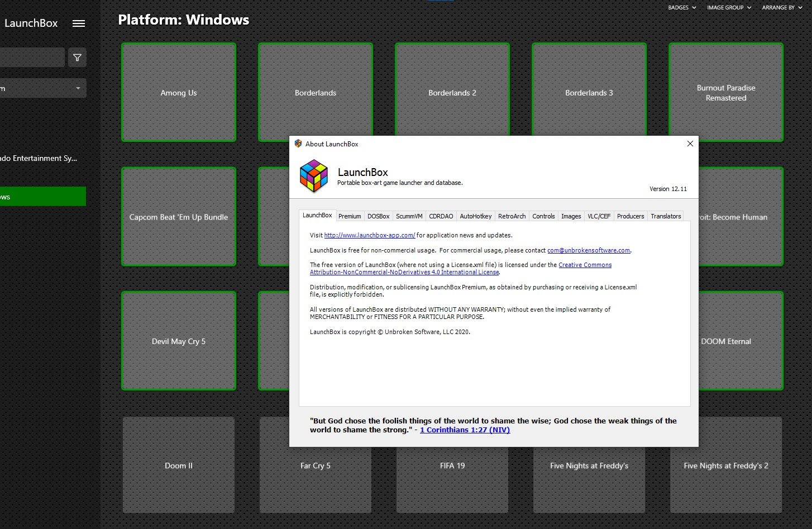This screenshot has width=812, height=529.
Task: Open the Arrange By dropdown
Action: click(782, 8)
